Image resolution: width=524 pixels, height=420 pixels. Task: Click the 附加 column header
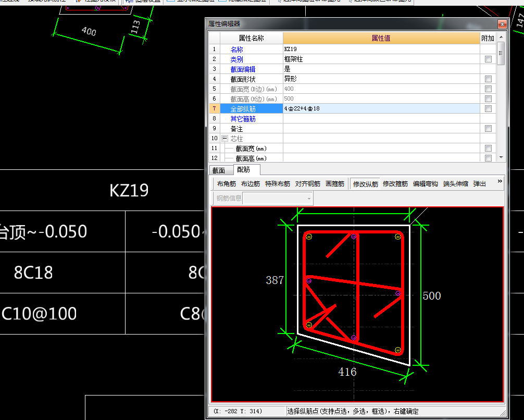click(x=488, y=38)
